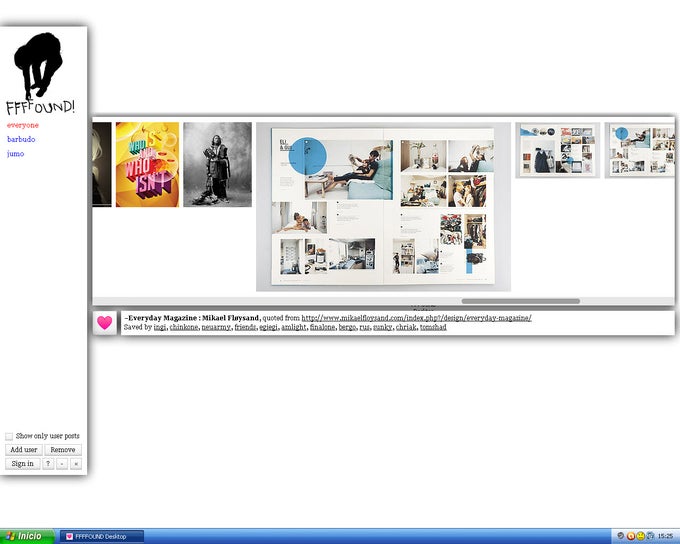Select the barbudo user feed

coord(21,139)
